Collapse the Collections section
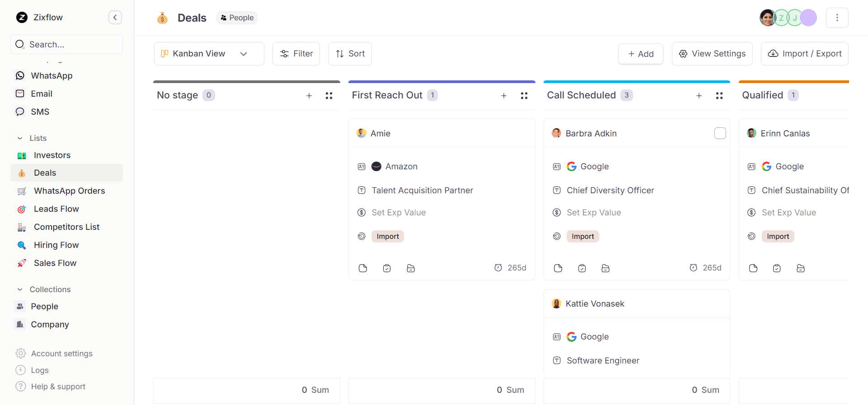The width and height of the screenshot is (868, 405). (20, 289)
